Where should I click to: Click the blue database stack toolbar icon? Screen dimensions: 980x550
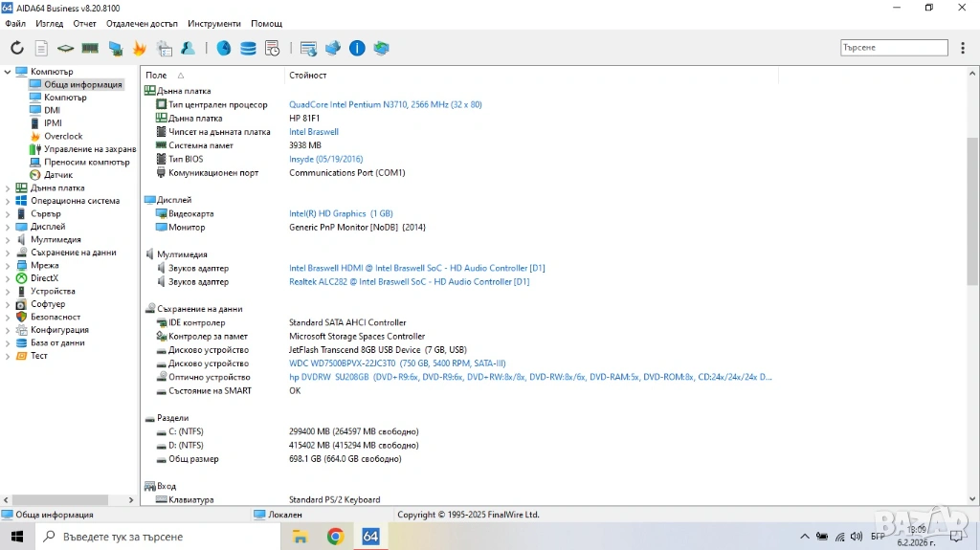[248, 48]
